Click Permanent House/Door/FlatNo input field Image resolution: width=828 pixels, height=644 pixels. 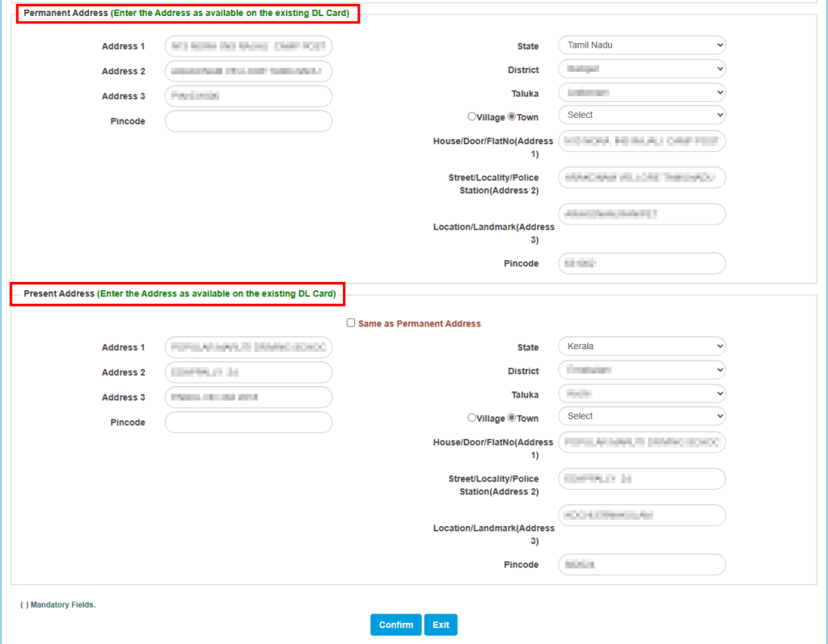pos(641,141)
